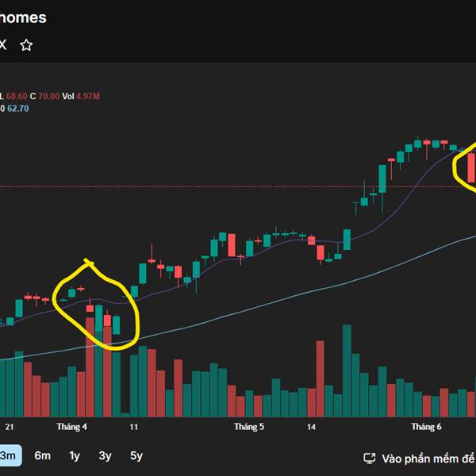Select the 3m time range tab
476x476 pixels.
click(x=8, y=455)
